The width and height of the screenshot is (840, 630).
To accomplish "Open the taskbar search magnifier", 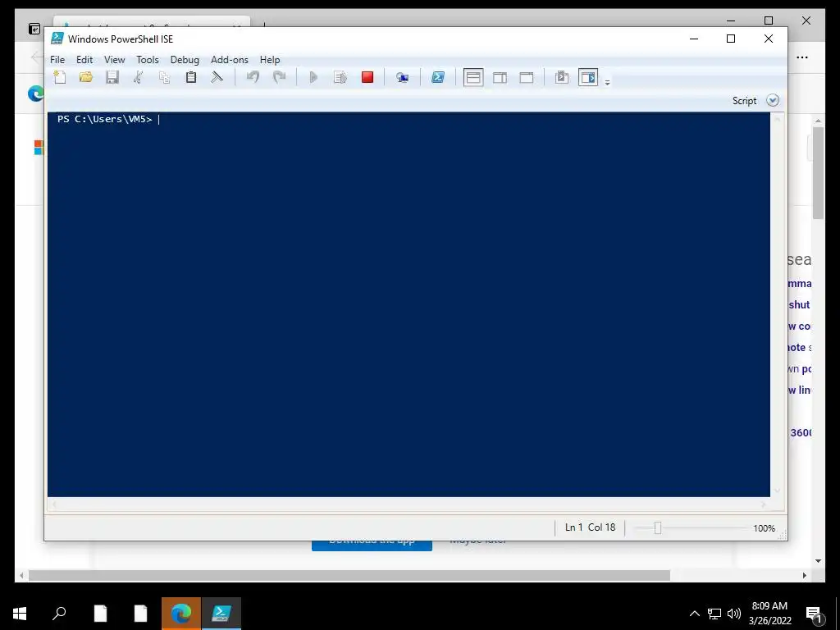I will coord(59,614).
